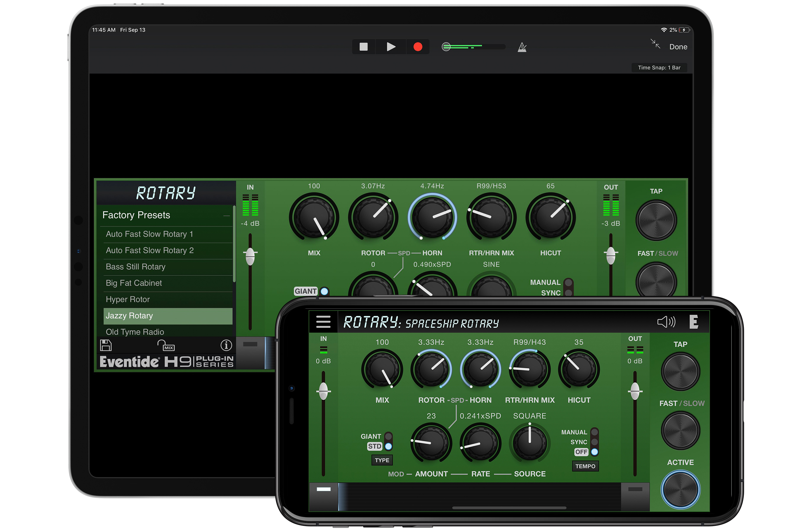Toggle the metronome icon
Image resolution: width=808 pixels, height=532 pixels.
522,47
